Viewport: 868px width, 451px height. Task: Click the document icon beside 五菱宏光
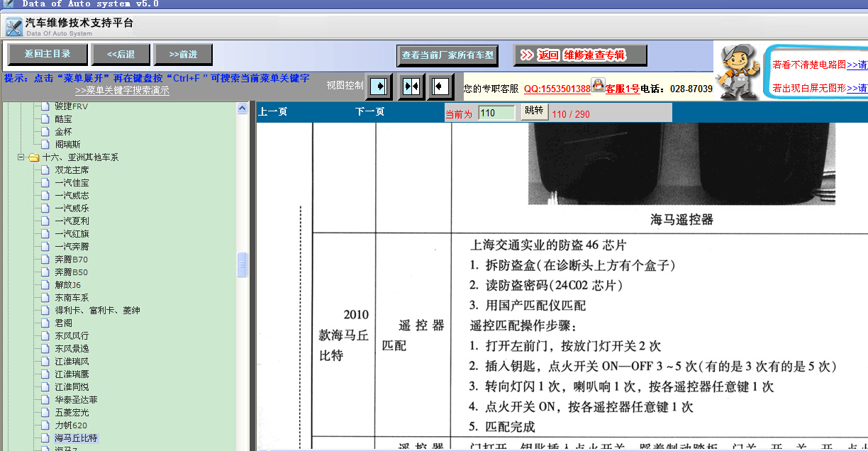tap(45, 413)
